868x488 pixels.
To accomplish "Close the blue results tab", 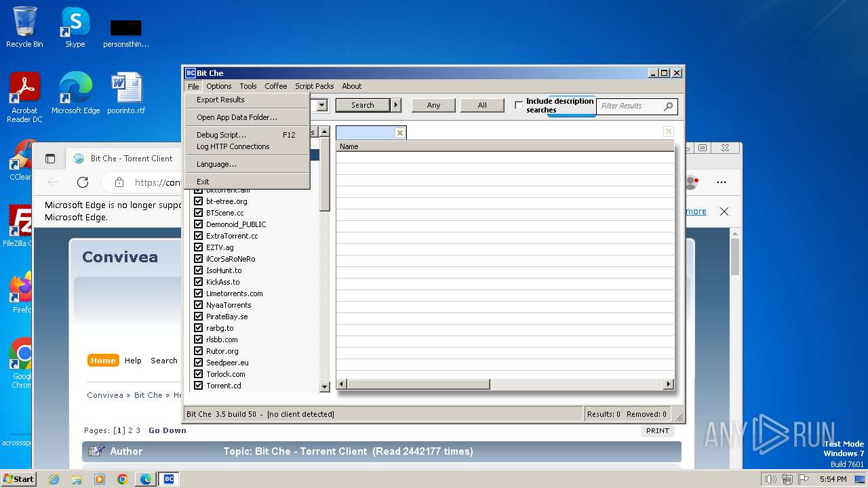I will (x=400, y=133).
